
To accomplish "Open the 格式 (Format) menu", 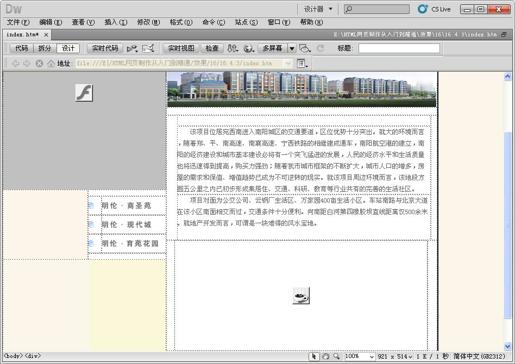I will (x=181, y=22).
